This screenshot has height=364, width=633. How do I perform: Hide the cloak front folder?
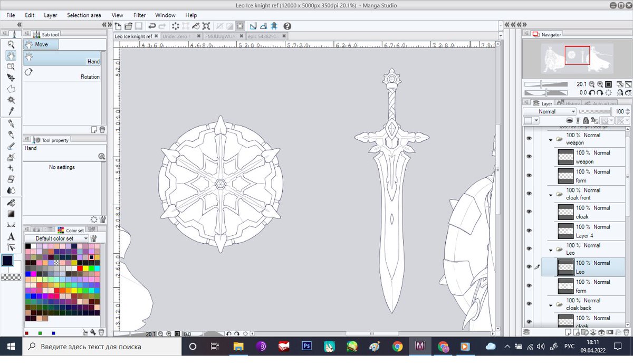tap(529, 194)
